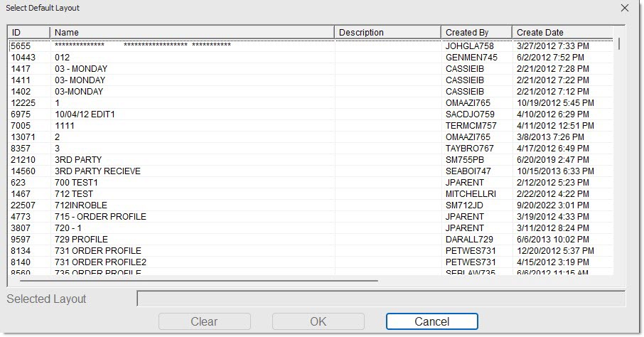Choose the 10/04/12 EDIT1 layout

click(85, 114)
